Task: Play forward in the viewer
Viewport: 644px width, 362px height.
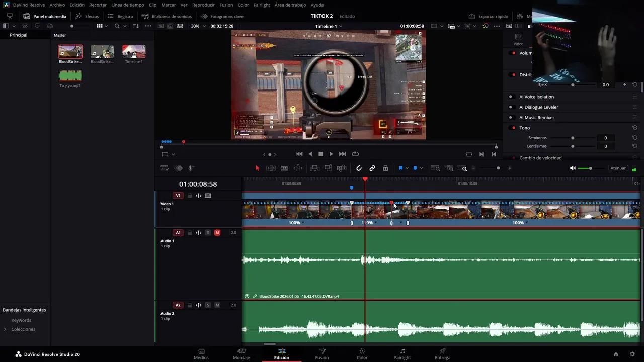Action: tap(331, 154)
